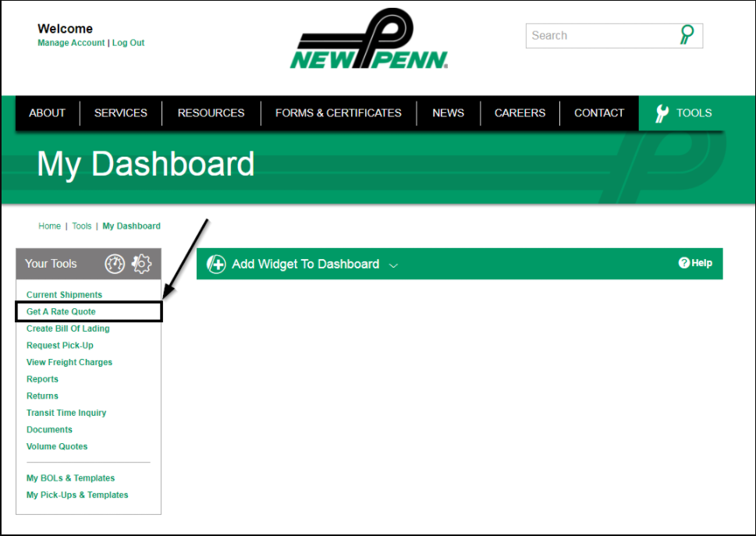Open the SERVICES menu
756x536 pixels.
pyautogui.click(x=120, y=113)
